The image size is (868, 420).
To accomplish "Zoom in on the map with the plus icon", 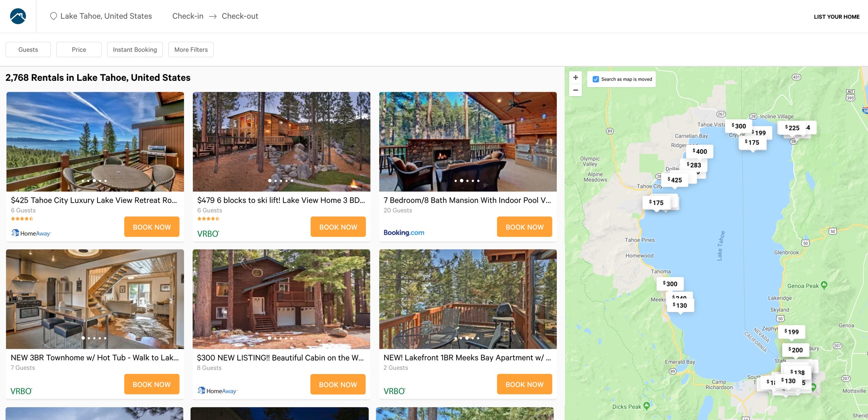I will 575,77.
